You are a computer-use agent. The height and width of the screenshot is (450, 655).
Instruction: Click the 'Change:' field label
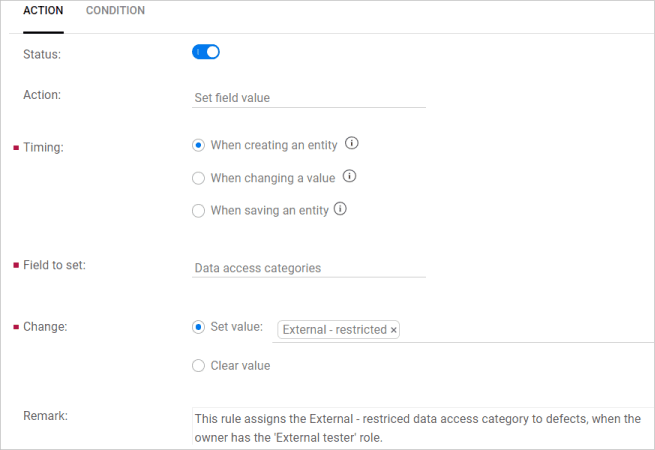click(45, 327)
